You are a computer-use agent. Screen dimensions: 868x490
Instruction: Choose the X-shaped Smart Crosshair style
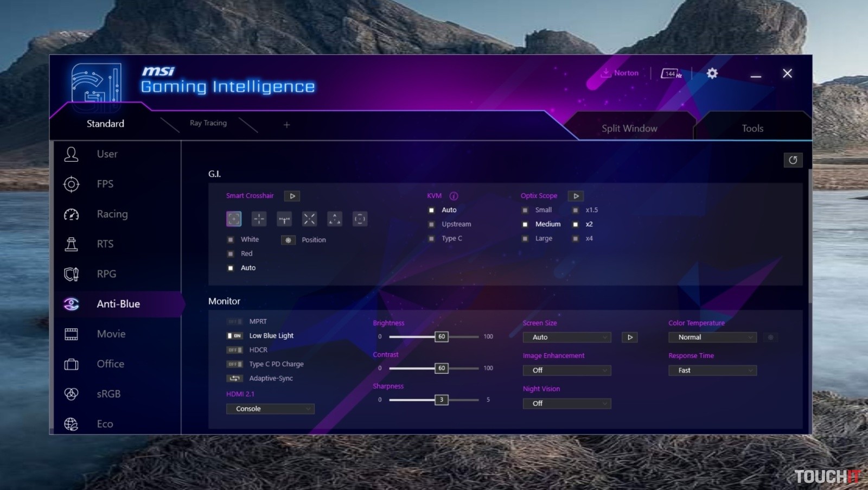point(309,219)
